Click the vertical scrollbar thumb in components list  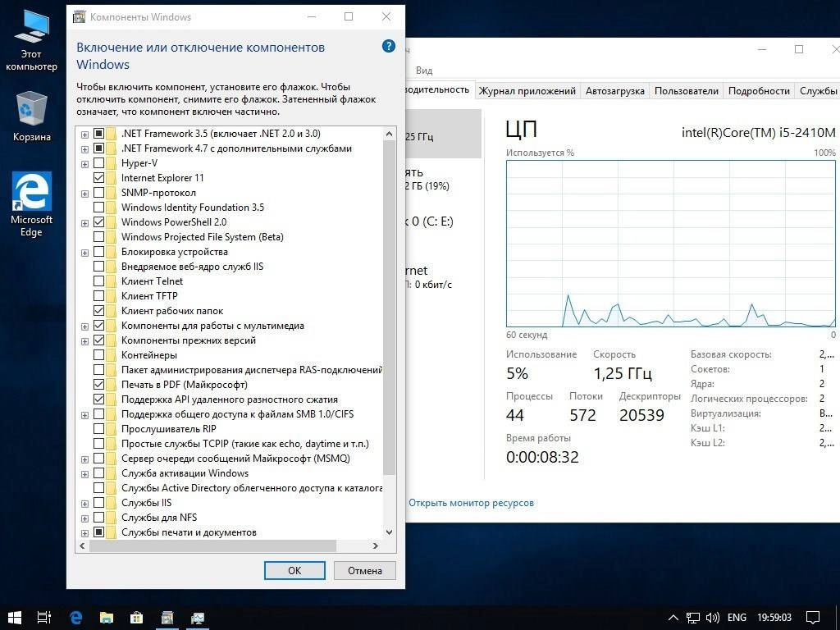pos(390,308)
